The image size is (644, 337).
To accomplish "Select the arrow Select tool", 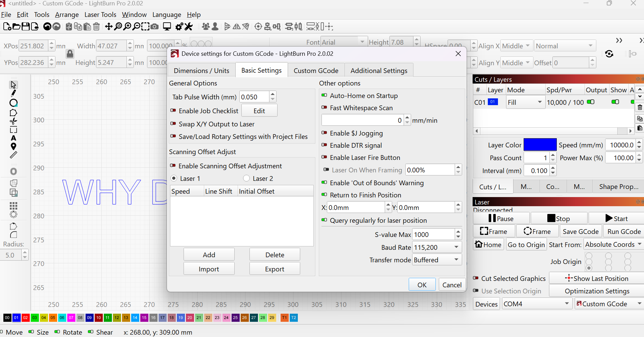I will [14, 85].
